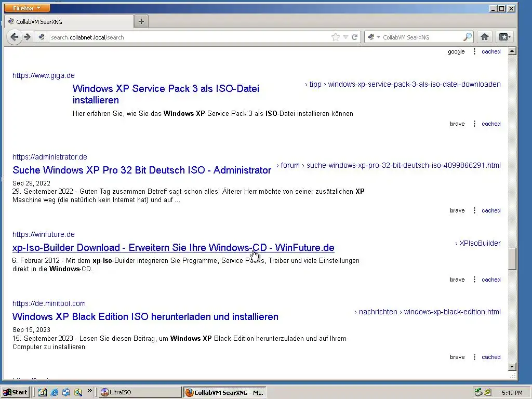Image resolution: width=532 pixels, height=399 pixels.
Task: Open Windows XP Black Edition ISO result
Action: [145, 316]
